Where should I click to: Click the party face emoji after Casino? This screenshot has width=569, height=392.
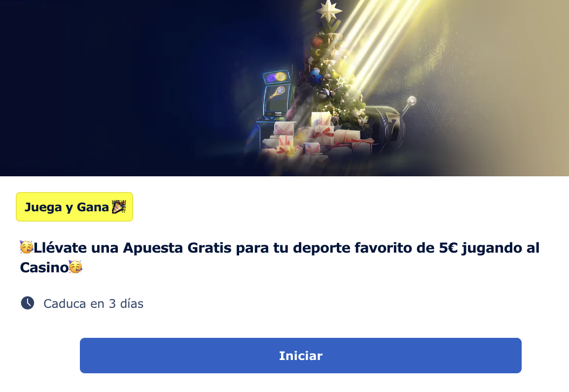click(x=75, y=267)
